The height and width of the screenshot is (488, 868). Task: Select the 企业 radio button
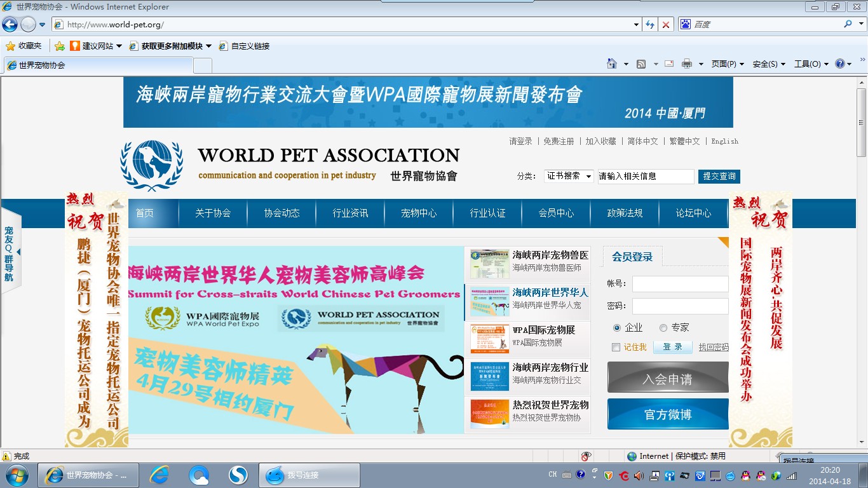[x=617, y=328]
